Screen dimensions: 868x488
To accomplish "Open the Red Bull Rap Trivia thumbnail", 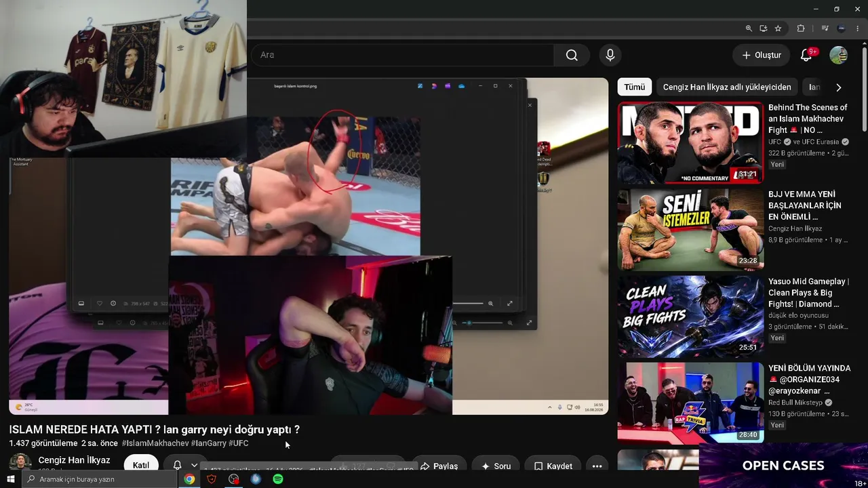I will [690, 403].
